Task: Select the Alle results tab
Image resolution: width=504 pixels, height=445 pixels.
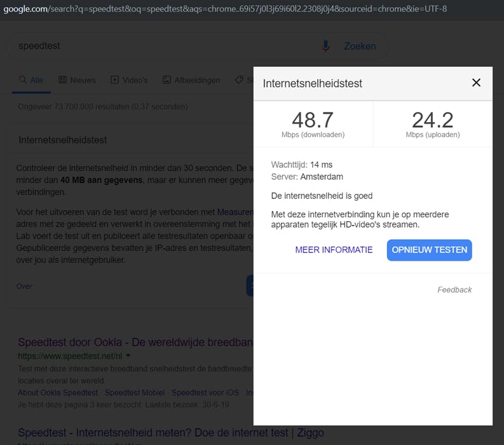Action: pyautogui.click(x=31, y=80)
